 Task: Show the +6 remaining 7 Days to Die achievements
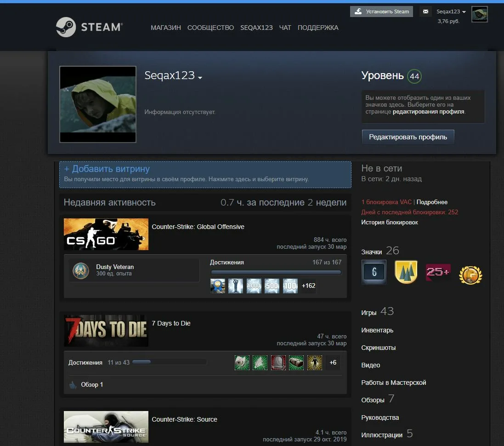333,363
